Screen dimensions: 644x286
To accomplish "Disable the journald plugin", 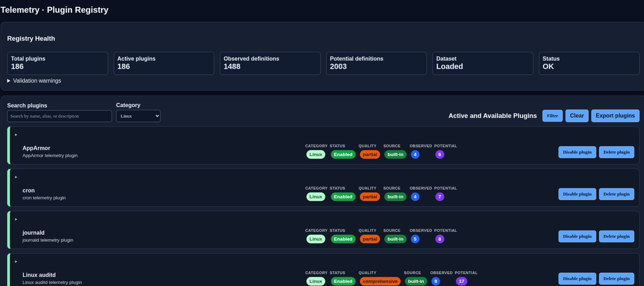I will tap(577, 236).
